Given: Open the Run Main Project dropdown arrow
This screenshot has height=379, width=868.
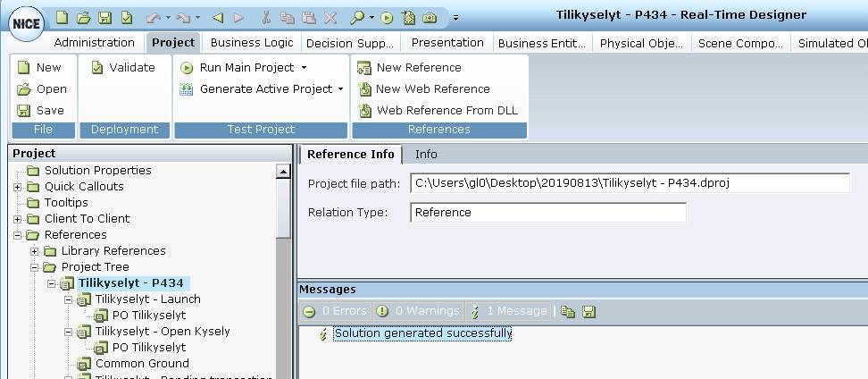Looking at the screenshot, I should click(x=304, y=68).
